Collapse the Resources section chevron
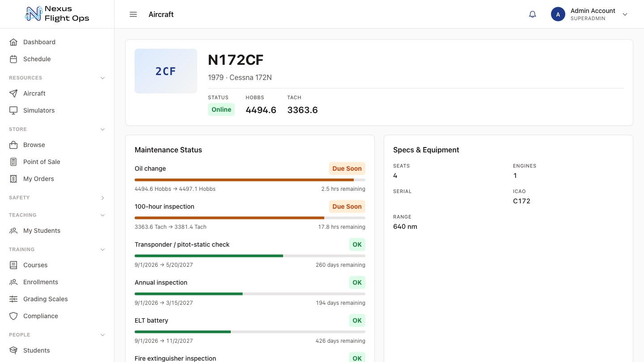This screenshot has width=644, height=362. click(102, 78)
